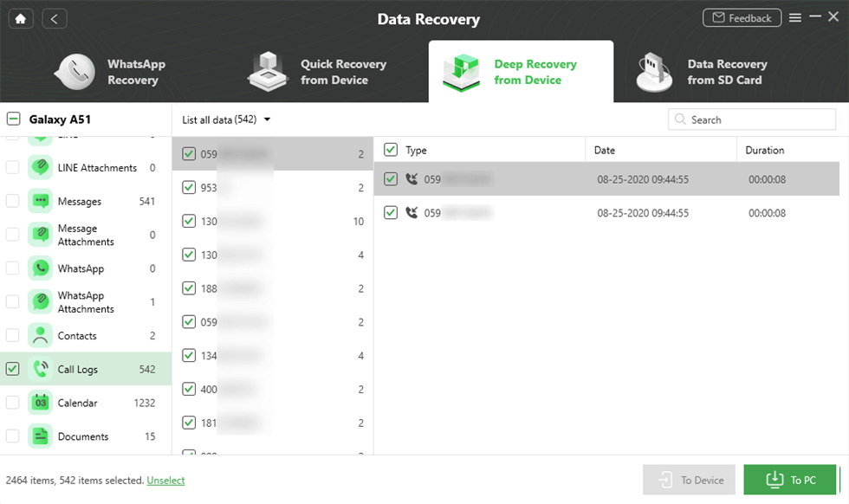Click the To PC button
849x504 pixels.
point(789,480)
